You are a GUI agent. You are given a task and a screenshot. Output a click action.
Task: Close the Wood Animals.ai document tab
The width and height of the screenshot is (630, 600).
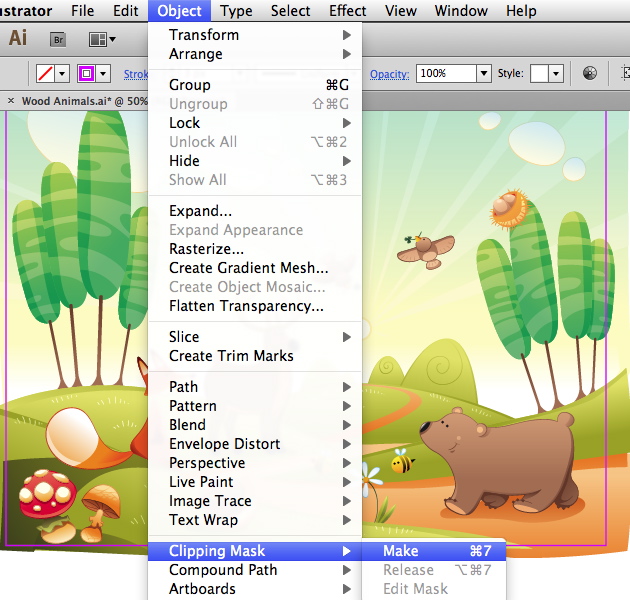[11, 101]
